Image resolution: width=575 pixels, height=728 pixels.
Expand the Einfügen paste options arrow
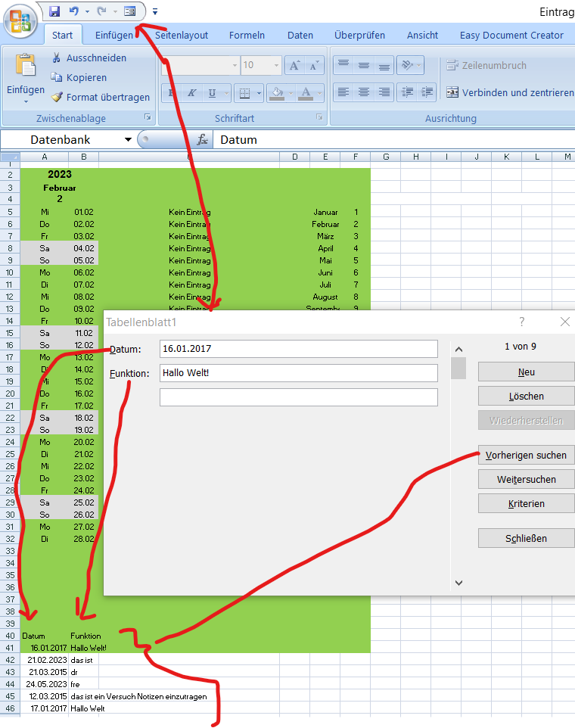[26, 101]
